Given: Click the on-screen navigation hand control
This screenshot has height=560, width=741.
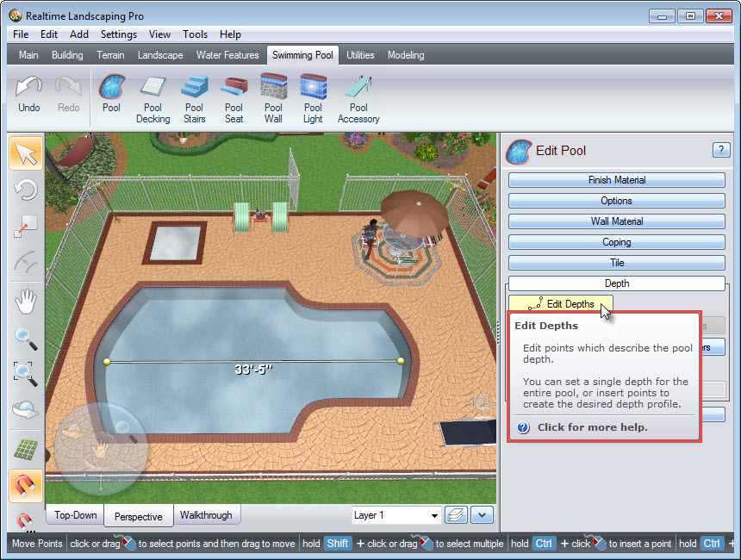Looking at the screenshot, I should (100, 449).
